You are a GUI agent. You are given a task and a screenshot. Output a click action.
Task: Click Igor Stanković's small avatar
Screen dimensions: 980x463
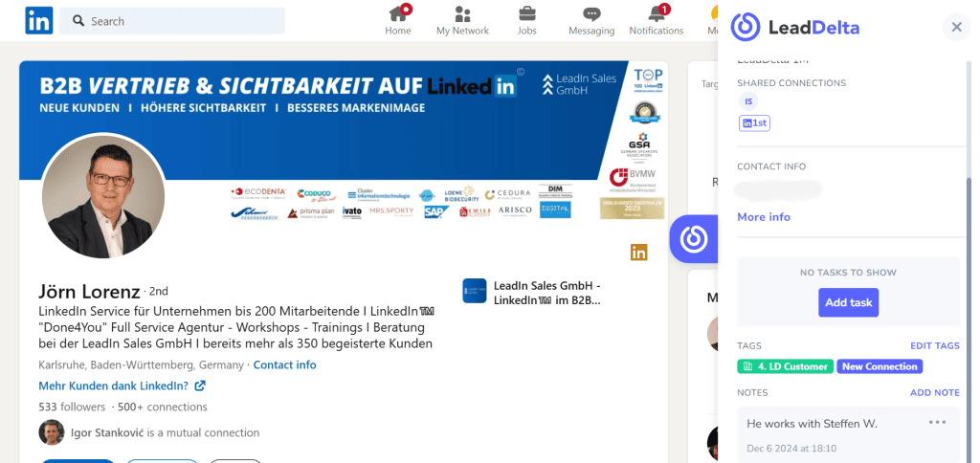click(52, 432)
